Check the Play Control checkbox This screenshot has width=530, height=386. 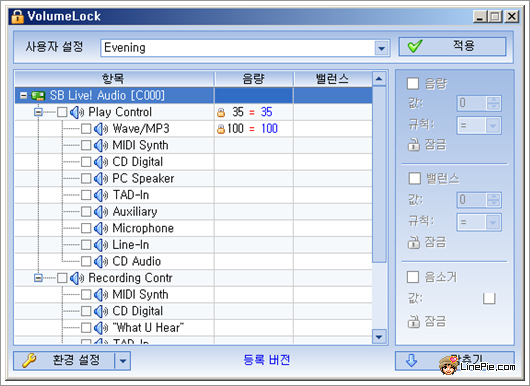pos(62,112)
